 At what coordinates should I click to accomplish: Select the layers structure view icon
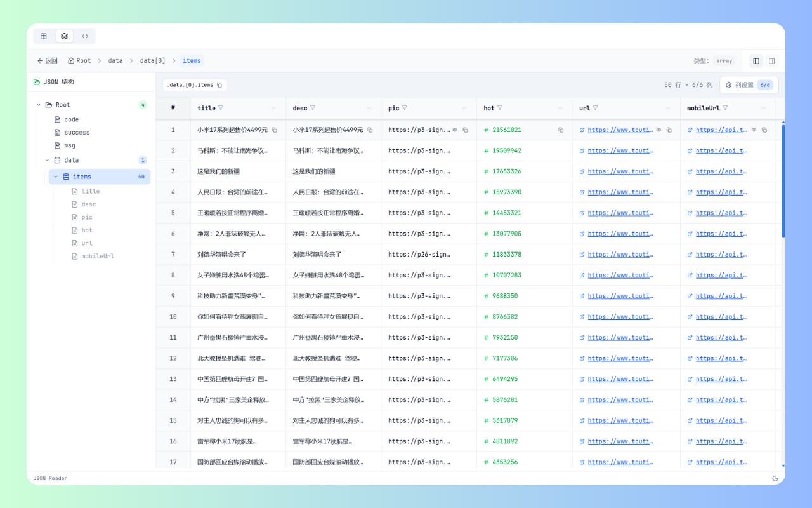pyautogui.click(x=64, y=36)
